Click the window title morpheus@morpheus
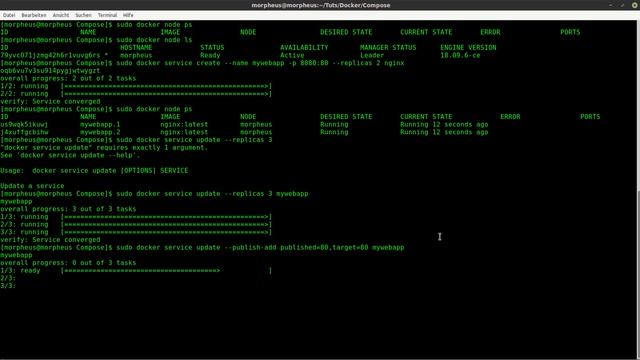 (321, 5)
